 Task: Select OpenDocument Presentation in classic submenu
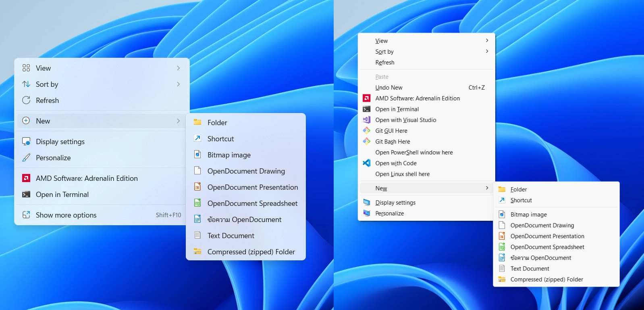[x=556, y=236]
